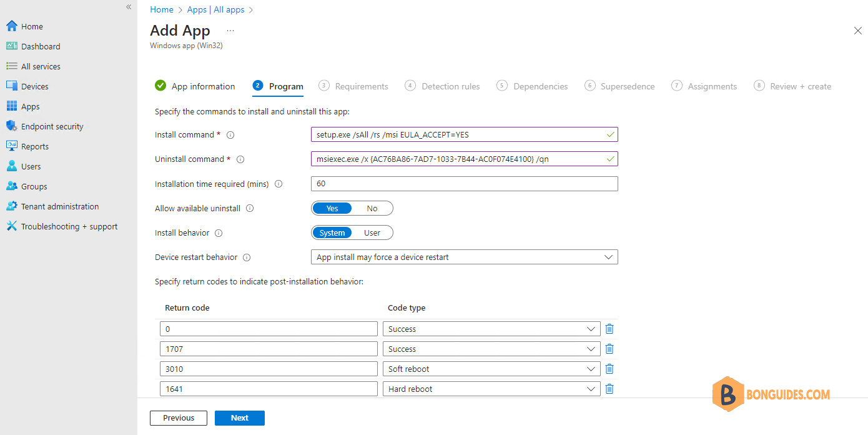Go to Detection rules step
868x435 pixels.
pos(442,86)
